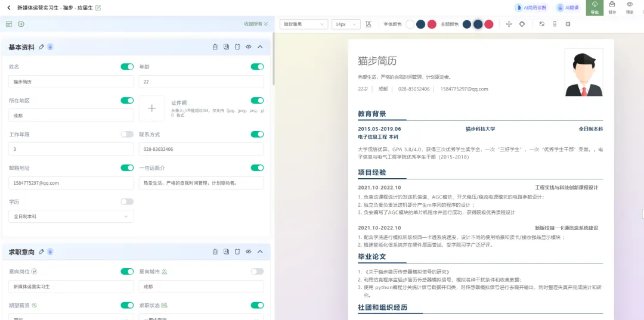Click the swap template toolbar icon
This screenshot has width=644, height=320.
(541, 24)
